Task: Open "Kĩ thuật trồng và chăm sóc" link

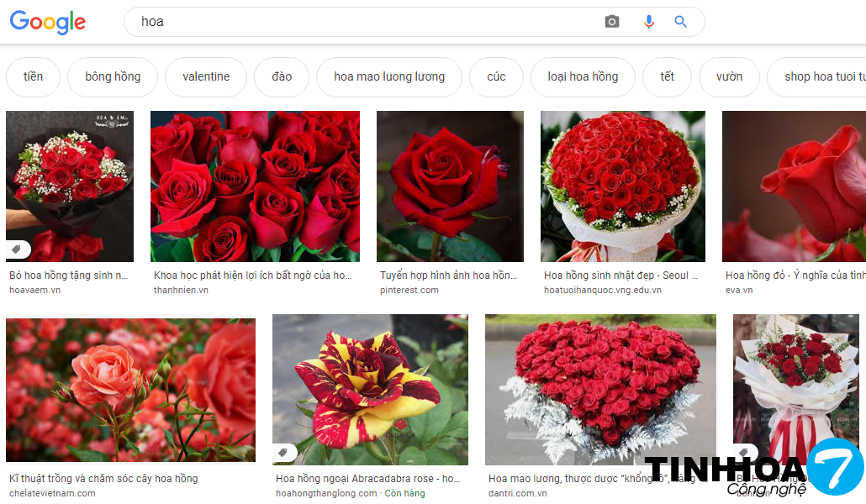Action: (103, 479)
